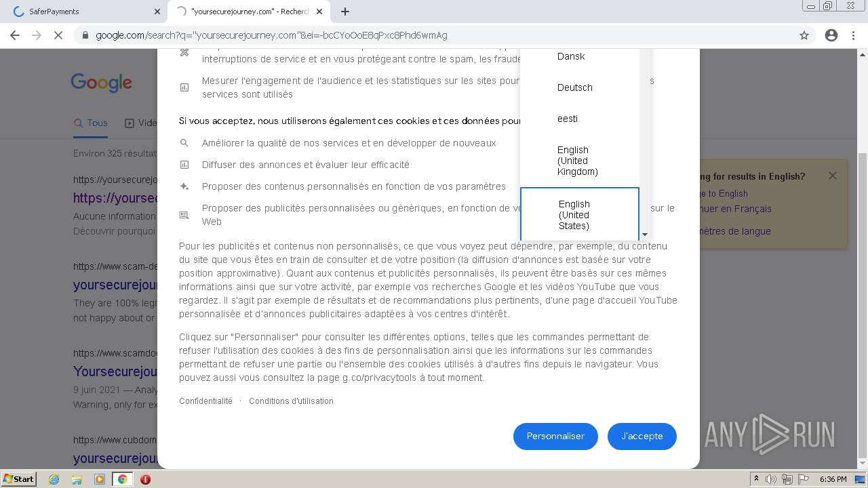Click the network status tray icon
Viewport: 868px width, 488px height.
click(x=787, y=479)
